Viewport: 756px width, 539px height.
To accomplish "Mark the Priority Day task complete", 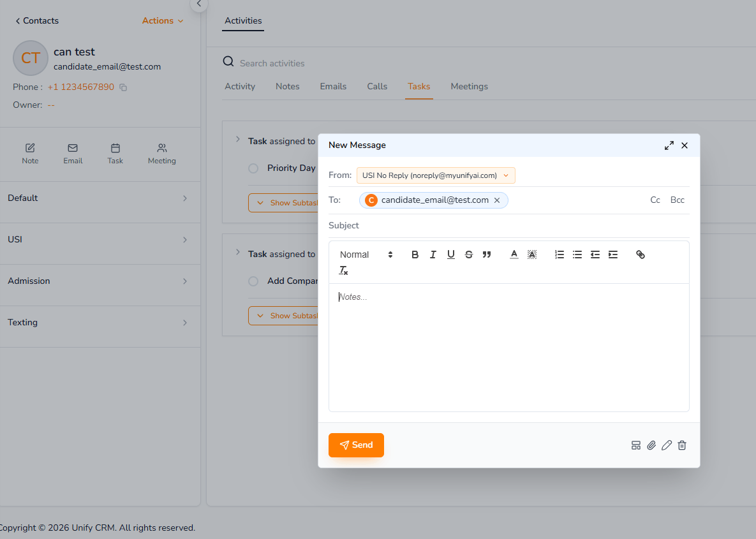I will click(x=253, y=168).
